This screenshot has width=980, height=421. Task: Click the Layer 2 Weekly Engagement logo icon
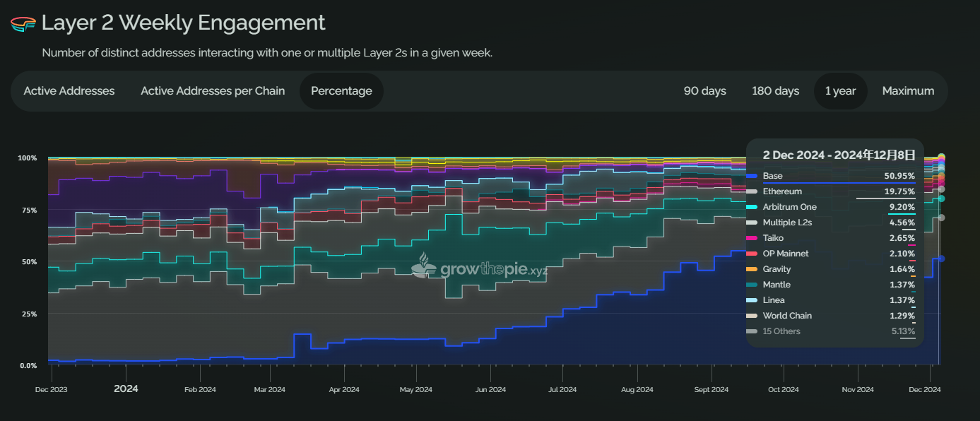23,24
